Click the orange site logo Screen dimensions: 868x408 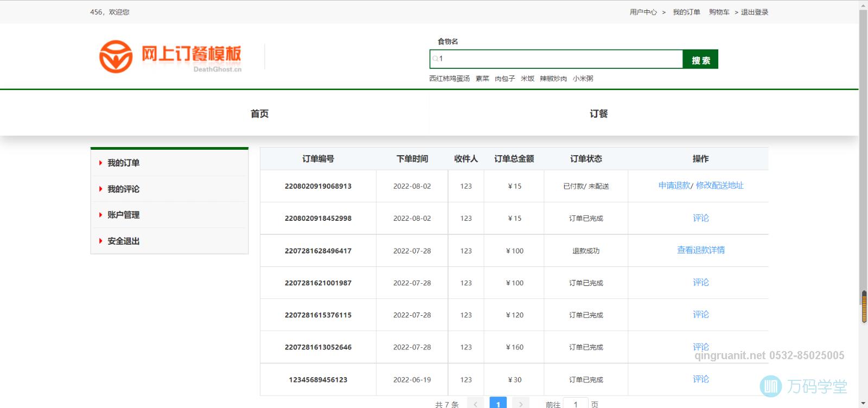tap(170, 56)
